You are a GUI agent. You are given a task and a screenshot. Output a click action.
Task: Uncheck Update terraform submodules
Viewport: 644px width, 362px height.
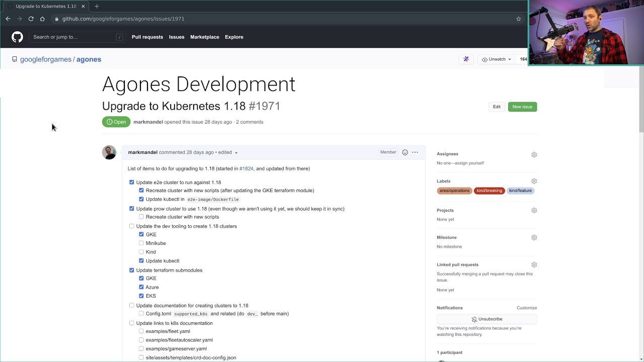click(132, 270)
